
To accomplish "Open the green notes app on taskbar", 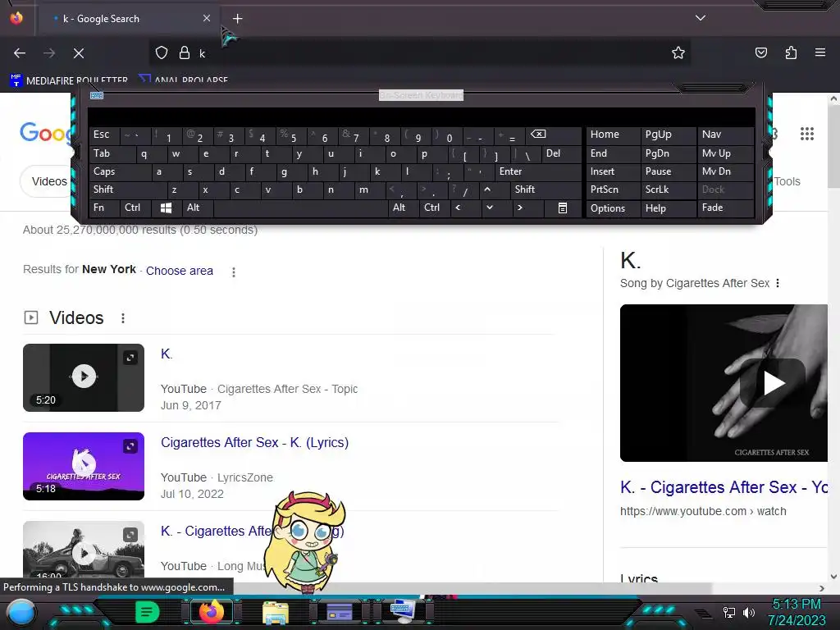I will coord(148,612).
